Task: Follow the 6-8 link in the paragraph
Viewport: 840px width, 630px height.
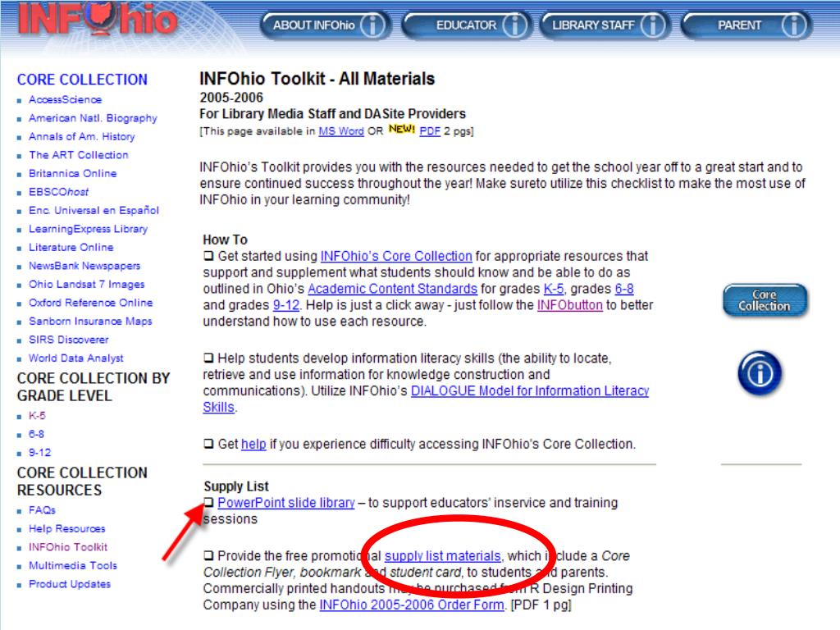Action: [x=624, y=289]
